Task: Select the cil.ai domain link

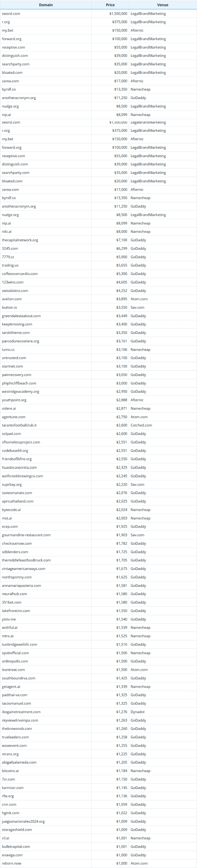Action: pos(6,838)
